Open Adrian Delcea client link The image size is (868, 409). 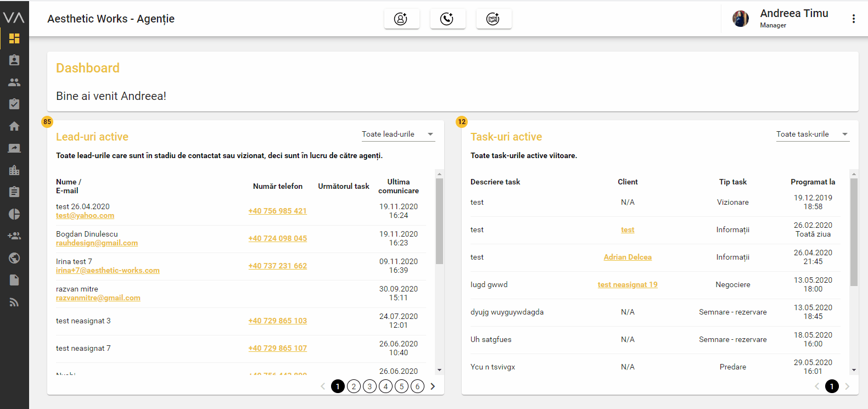coord(628,257)
